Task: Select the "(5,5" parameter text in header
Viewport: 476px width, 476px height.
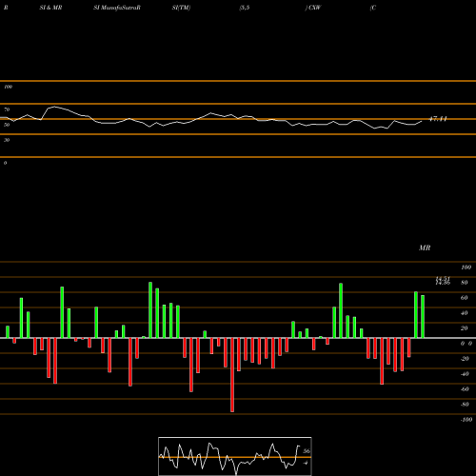Action: [x=245, y=8]
